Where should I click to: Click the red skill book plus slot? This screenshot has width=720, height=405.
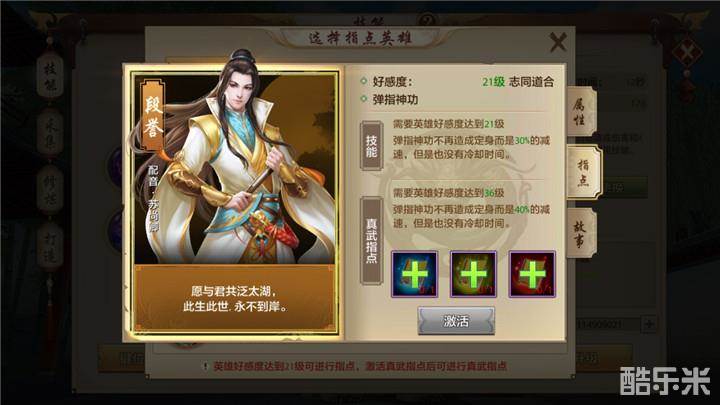(x=532, y=274)
